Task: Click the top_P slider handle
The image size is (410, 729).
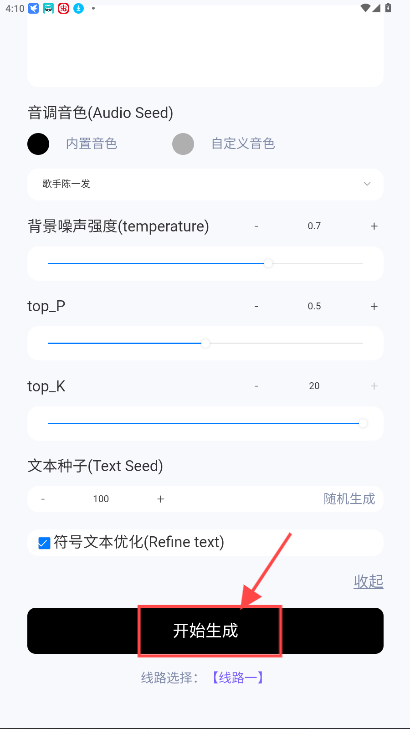Action: click(205, 344)
